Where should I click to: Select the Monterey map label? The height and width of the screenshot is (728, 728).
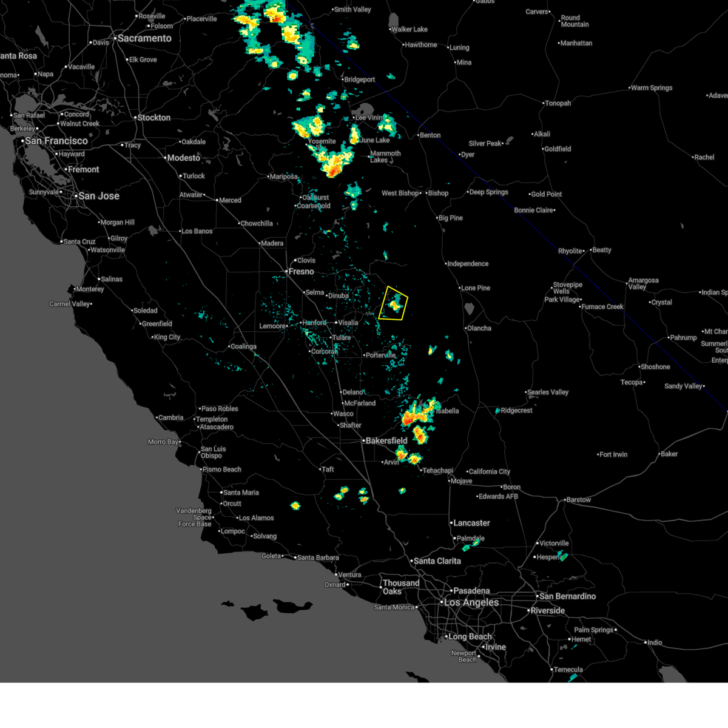90,289
